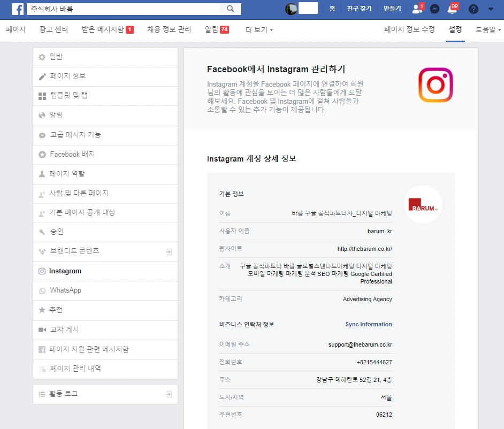
Task: Click the profile avatar picture
Action: (291, 9)
